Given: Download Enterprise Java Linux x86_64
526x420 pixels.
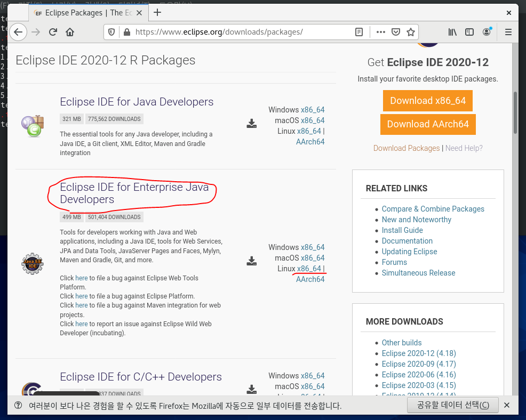Looking at the screenshot, I should tap(309, 269).
